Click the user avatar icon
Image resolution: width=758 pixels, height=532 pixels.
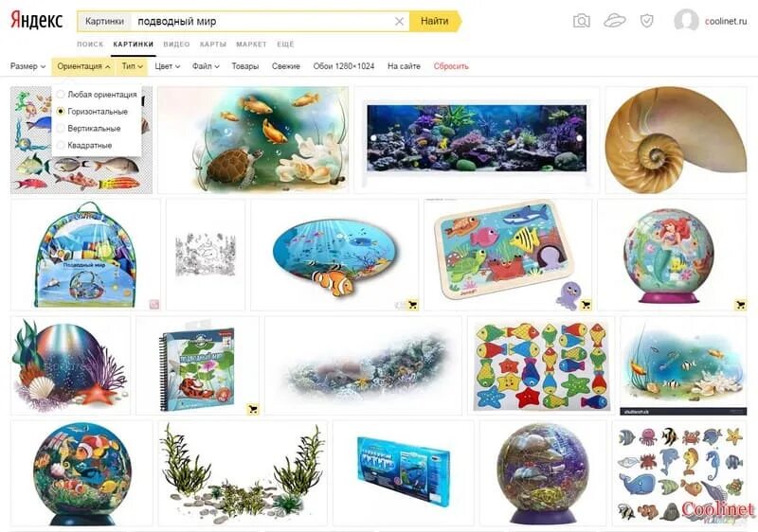click(686, 21)
